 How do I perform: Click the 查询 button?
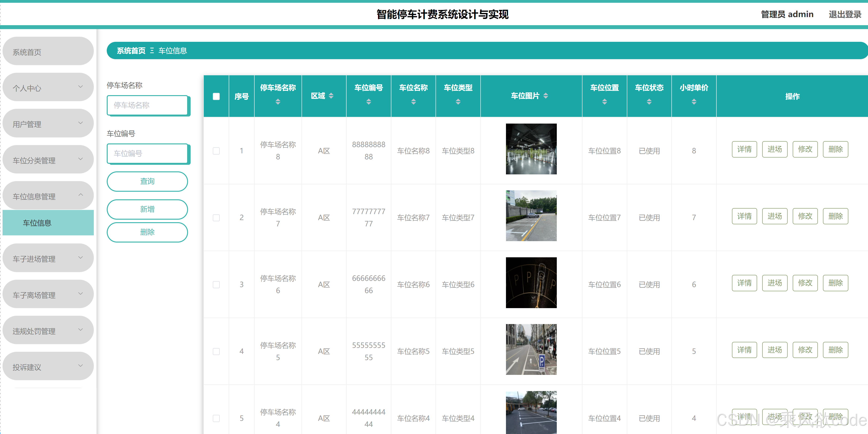pyautogui.click(x=147, y=181)
